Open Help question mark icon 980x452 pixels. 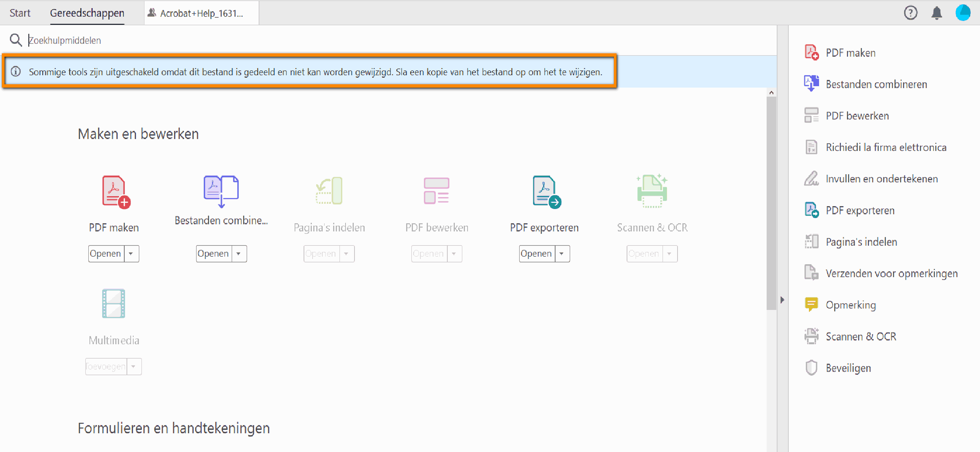click(910, 13)
